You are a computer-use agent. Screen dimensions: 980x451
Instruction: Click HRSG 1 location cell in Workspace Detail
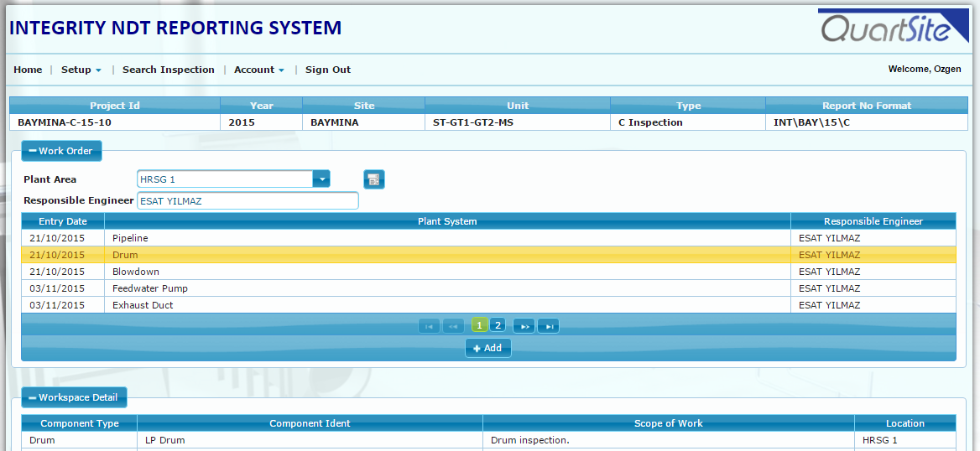(x=905, y=440)
